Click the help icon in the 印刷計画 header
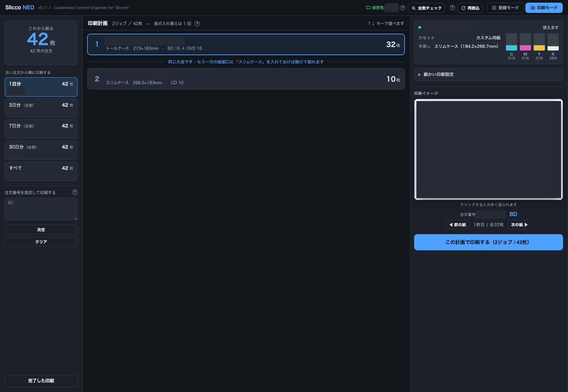 tap(197, 24)
